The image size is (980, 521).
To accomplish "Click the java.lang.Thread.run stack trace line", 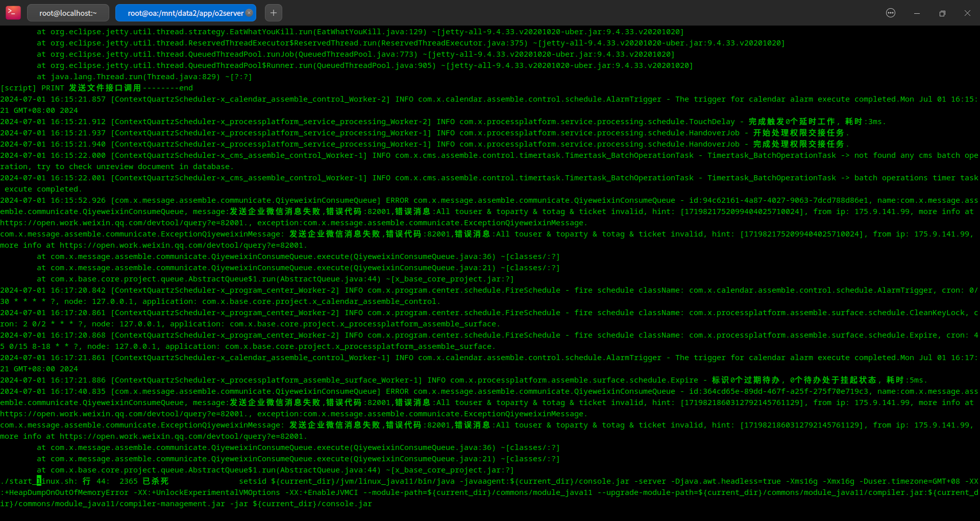I will coord(144,77).
